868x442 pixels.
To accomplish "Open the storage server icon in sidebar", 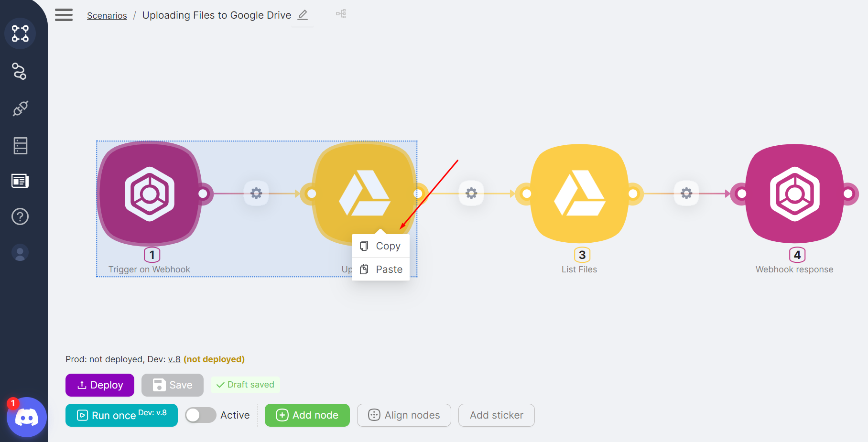I will tap(20, 145).
